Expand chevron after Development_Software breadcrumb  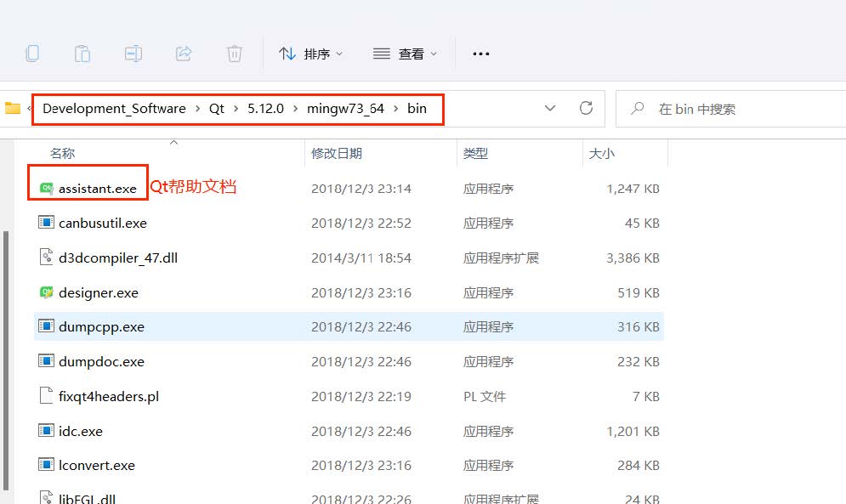point(197,109)
